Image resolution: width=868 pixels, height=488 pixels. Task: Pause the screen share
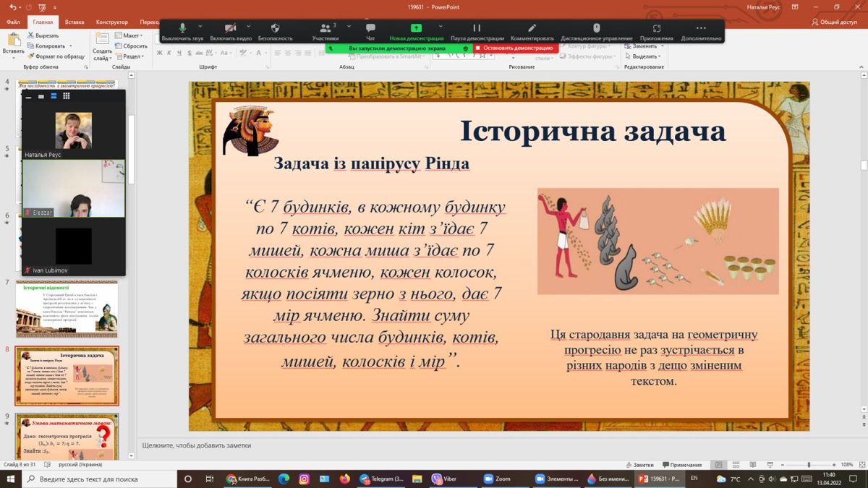477,29
